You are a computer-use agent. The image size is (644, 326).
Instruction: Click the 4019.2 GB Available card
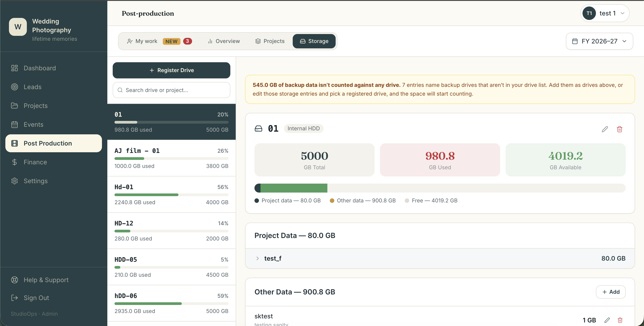coord(565,160)
